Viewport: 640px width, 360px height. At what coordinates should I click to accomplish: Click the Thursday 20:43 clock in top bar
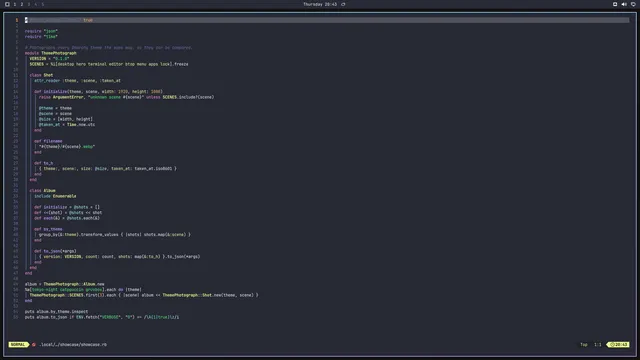tap(320, 4)
